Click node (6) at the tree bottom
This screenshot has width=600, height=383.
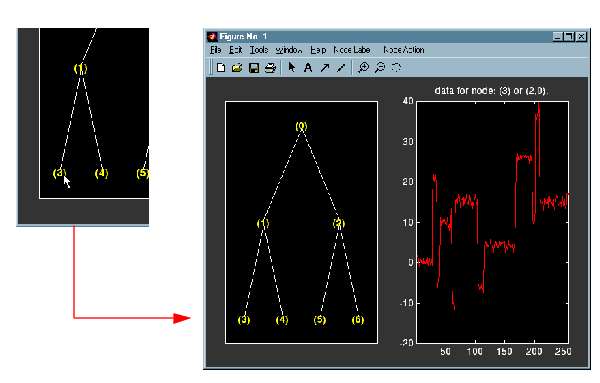358,320
